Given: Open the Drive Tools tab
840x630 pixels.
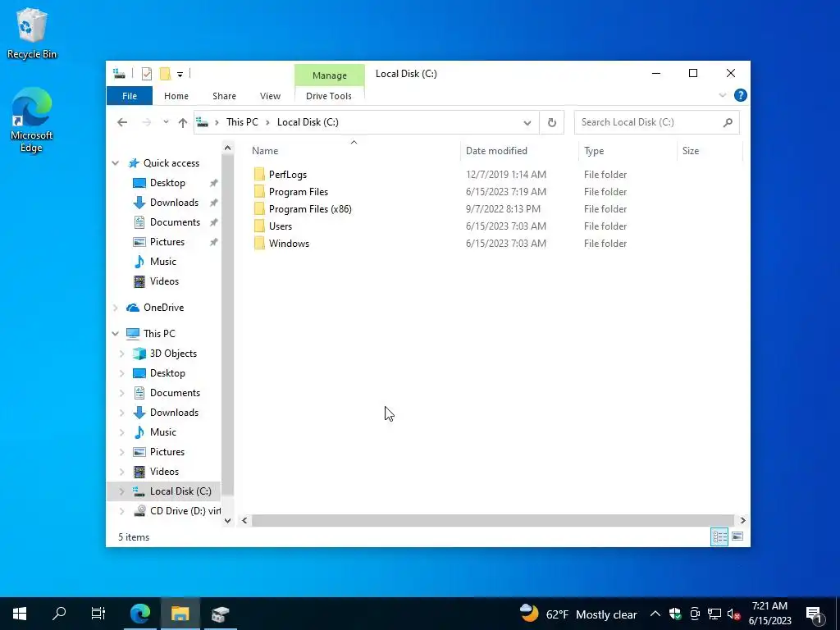Looking at the screenshot, I should coord(329,96).
